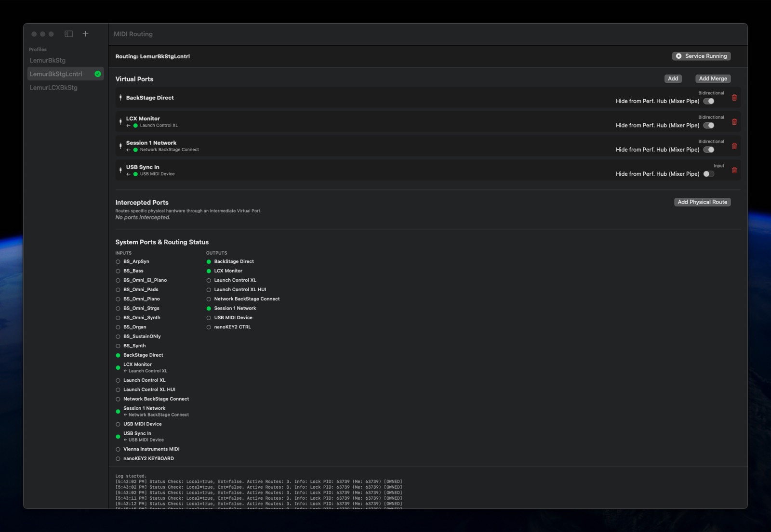Toggle Hide from Perf. Hub for USB Sync In

pyautogui.click(x=708, y=174)
